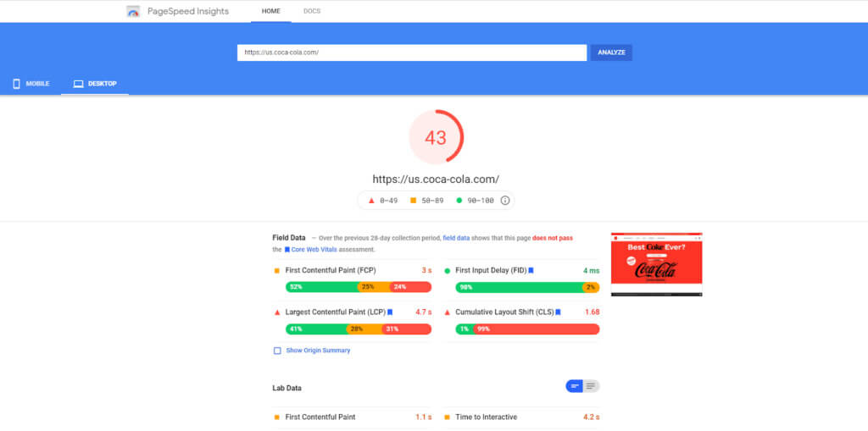
Task: Click the red triangle 0-49 legend icon
Action: coord(371,201)
